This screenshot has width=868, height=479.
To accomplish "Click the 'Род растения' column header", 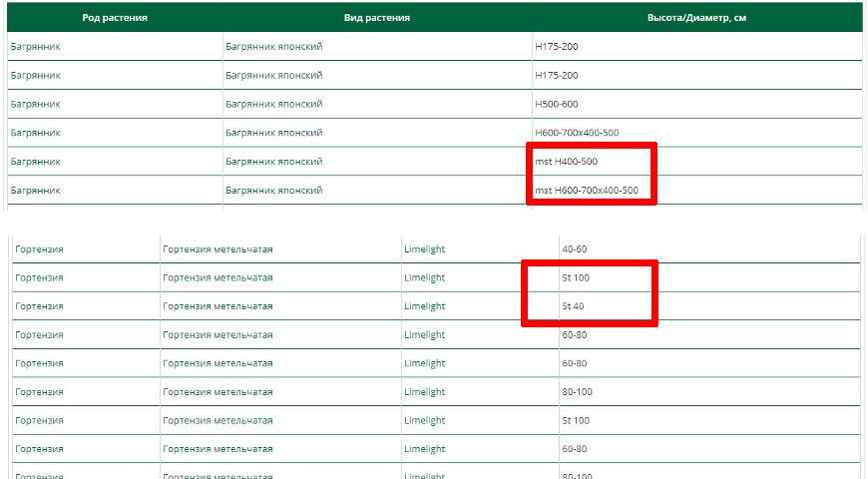I will click(114, 17).
